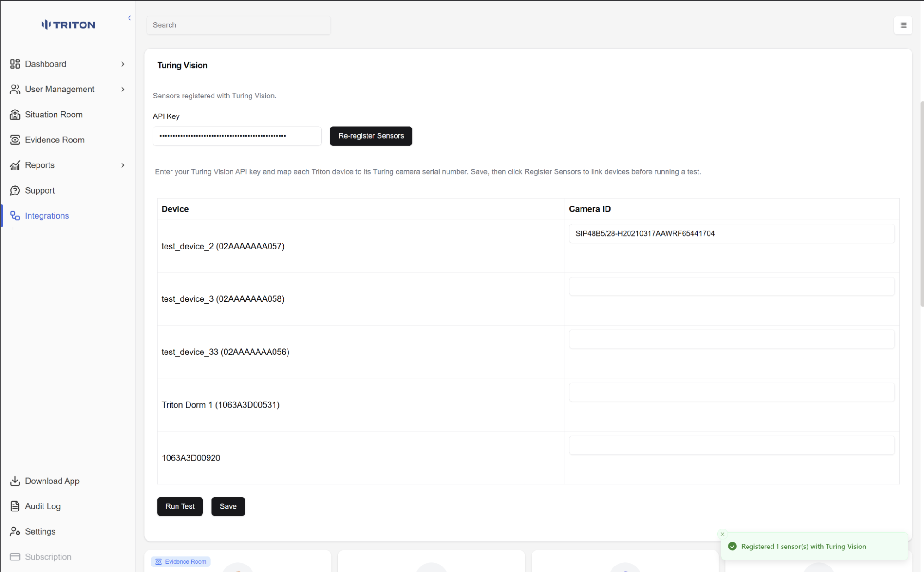The width and height of the screenshot is (924, 572).
Task: Click the Subscription card icon
Action: [15, 557]
